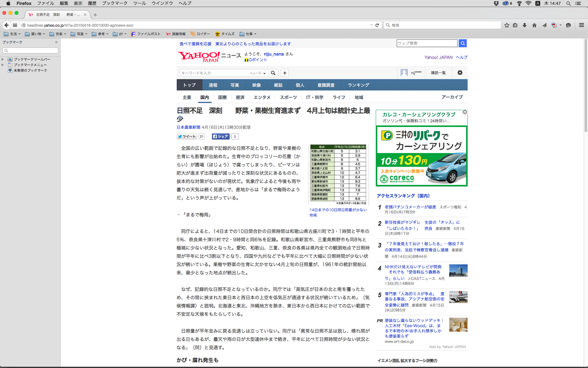Open downloads with the arrow icon
The image size is (588, 368).
pos(525,25)
